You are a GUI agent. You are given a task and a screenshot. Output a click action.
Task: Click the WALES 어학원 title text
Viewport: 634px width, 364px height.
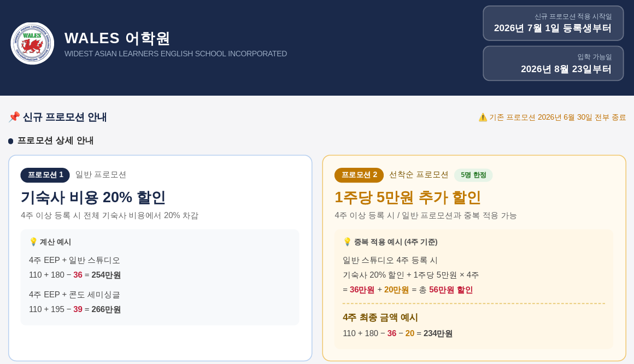[x=117, y=38]
